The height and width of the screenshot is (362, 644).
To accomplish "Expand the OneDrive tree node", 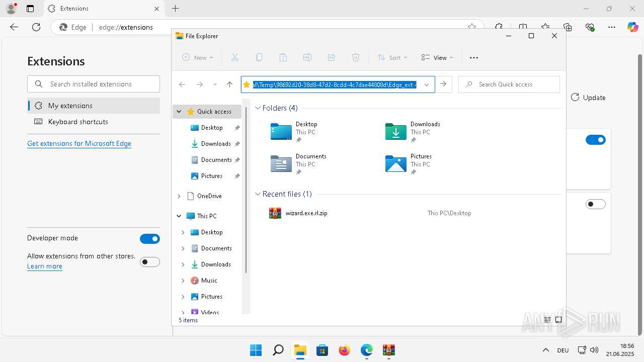I will (x=179, y=196).
